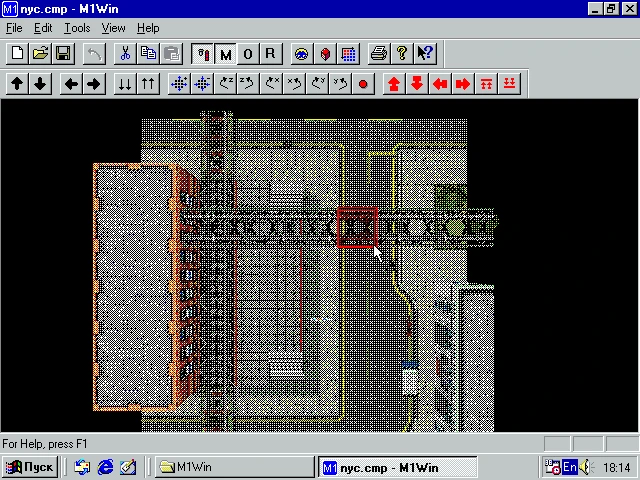Image resolution: width=640 pixels, height=480 pixels.
Task: Activate context help arrow-question icon
Action: click(425, 53)
